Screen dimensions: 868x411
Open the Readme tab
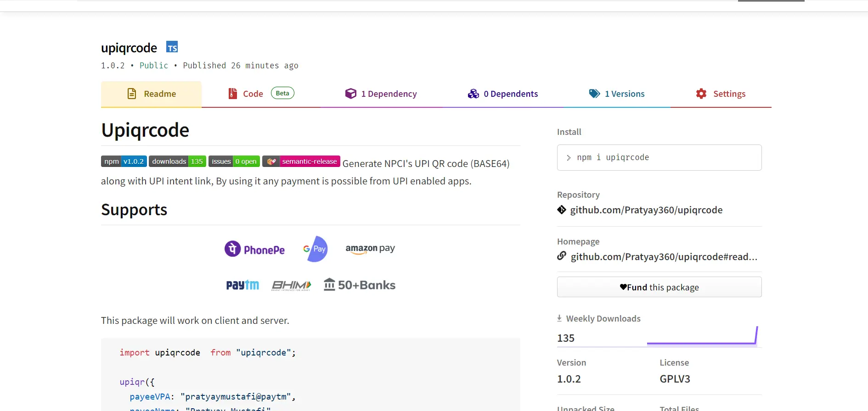coord(151,94)
